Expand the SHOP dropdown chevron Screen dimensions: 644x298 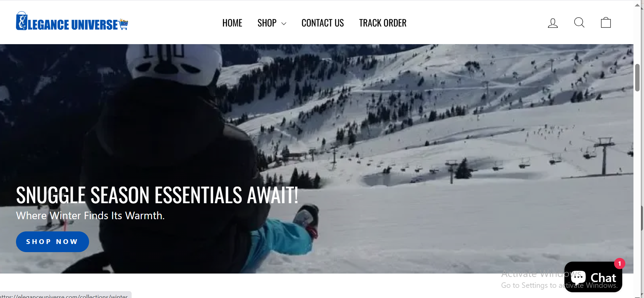point(284,23)
